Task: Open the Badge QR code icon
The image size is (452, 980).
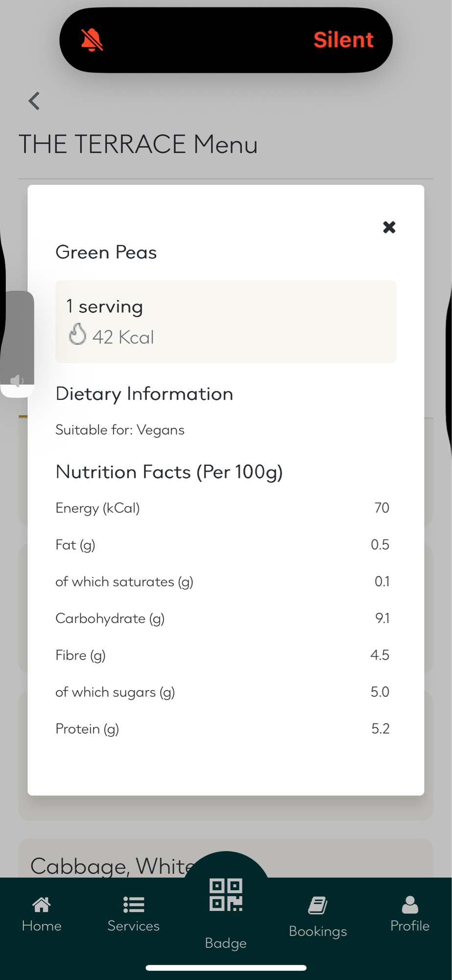Action: (226, 895)
